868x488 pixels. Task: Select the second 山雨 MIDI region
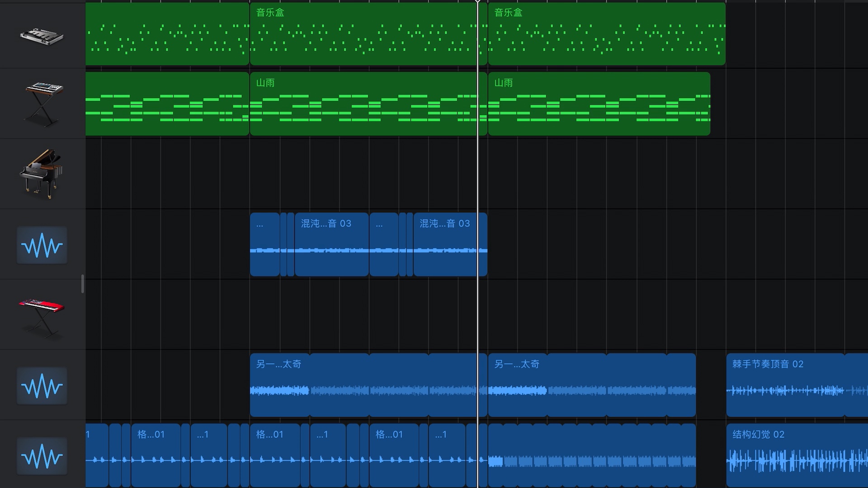coord(368,104)
